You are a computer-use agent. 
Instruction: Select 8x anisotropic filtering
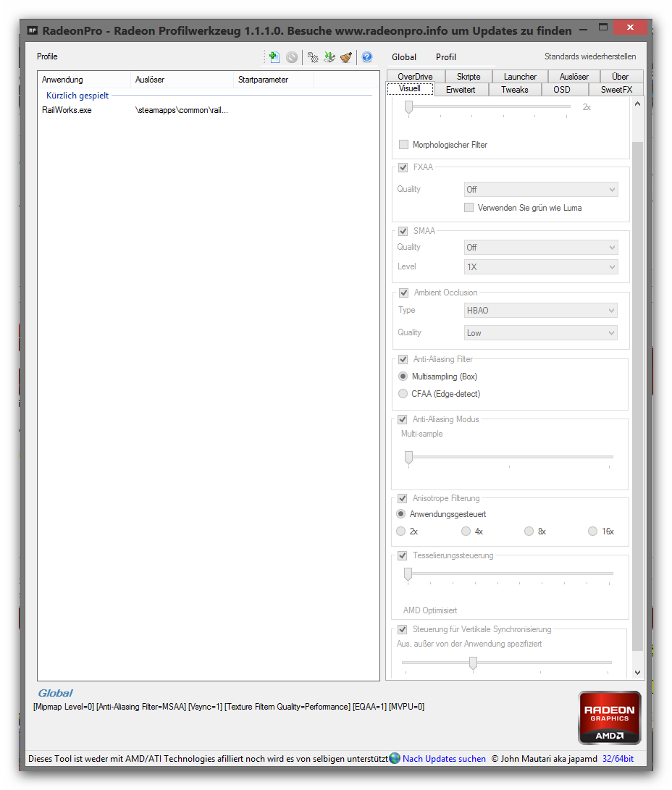tap(529, 531)
